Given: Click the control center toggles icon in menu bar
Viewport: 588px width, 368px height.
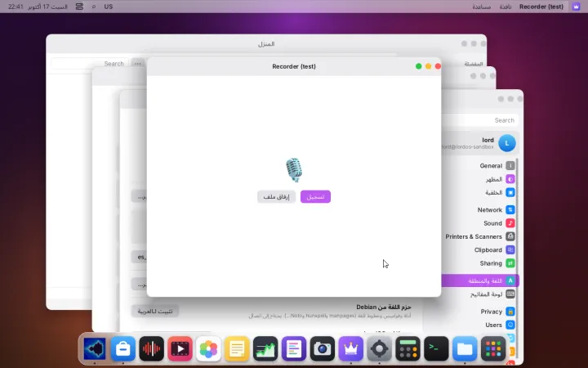Looking at the screenshot, I should pyautogui.click(x=79, y=7).
